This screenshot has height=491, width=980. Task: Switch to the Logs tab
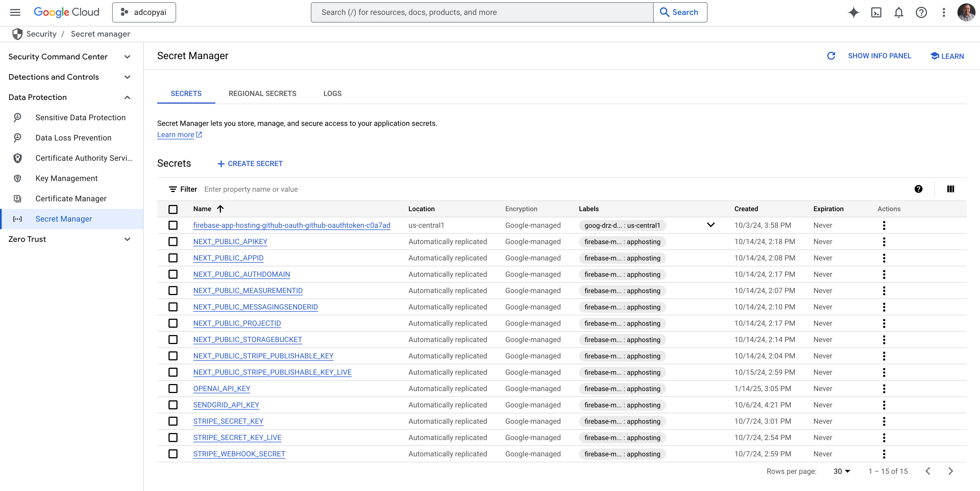click(x=332, y=93)
